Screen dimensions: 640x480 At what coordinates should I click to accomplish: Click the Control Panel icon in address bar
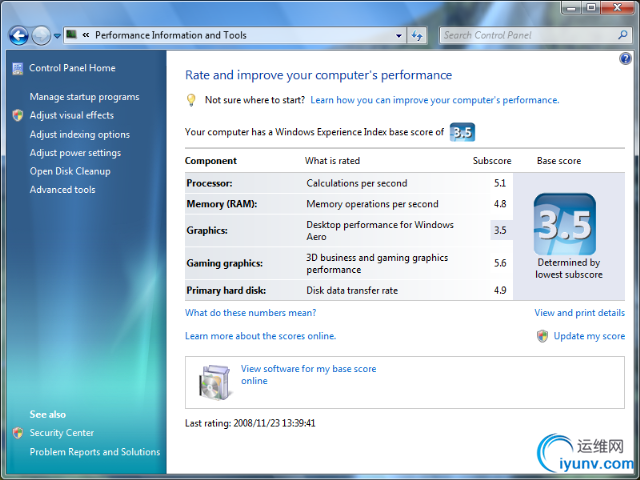(71, 34)
